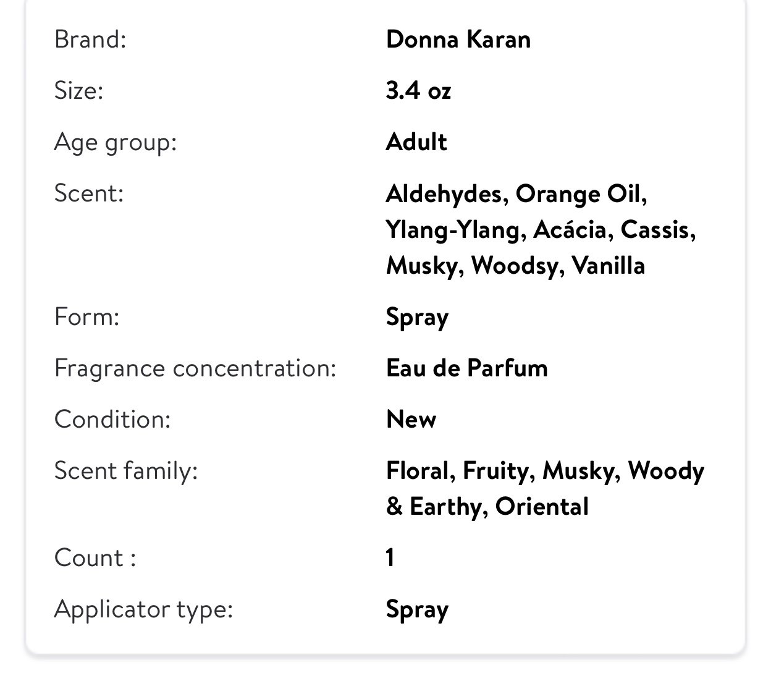Click the Scent label
Viewport: 784px width, 673px height.
pyautogui.click(x=89, y=193)
